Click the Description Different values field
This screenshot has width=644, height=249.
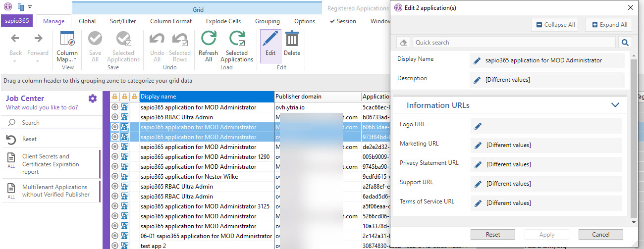547,80
